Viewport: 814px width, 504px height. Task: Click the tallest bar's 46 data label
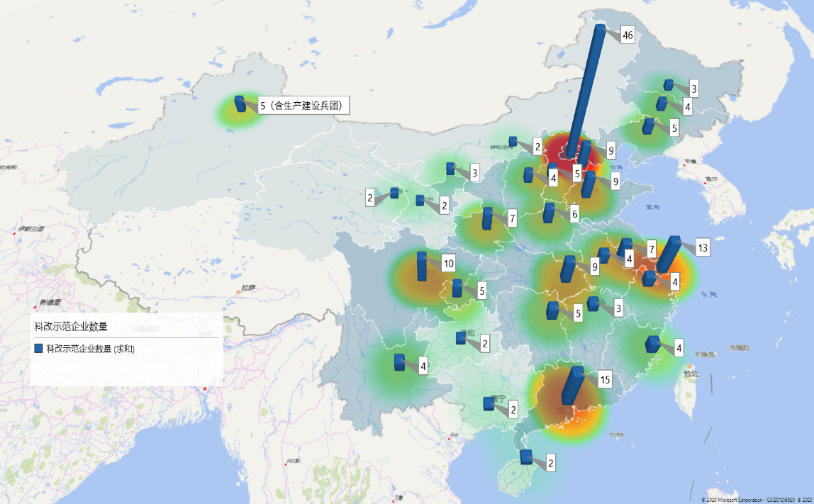pyautogui.click(x=627, y=35)
